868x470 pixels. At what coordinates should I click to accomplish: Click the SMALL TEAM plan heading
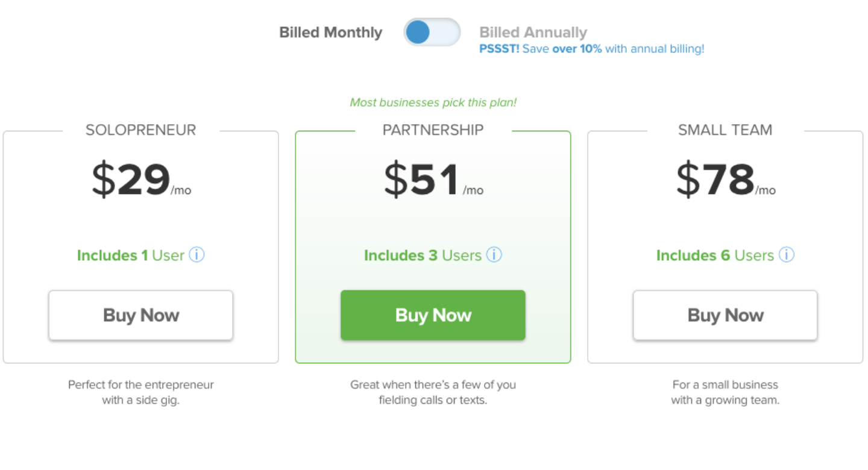tap(725, 130)
